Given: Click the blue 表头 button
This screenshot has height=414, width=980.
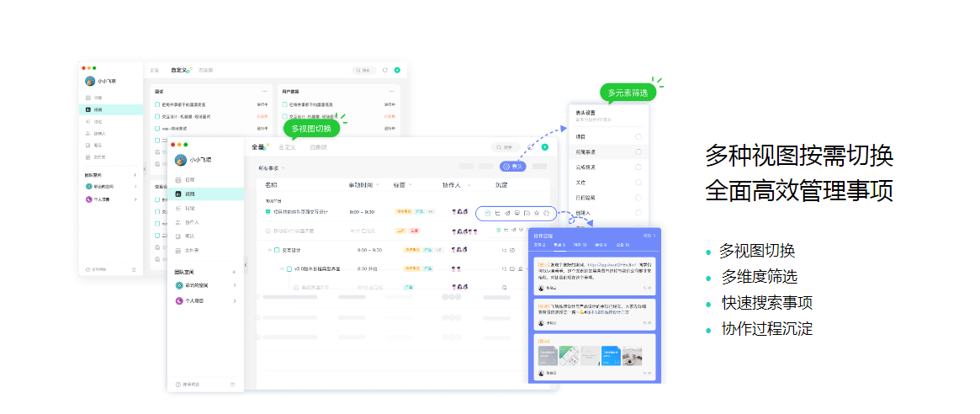Looking at the screenshot, I should pyautogui.click(x=513, y=167).
